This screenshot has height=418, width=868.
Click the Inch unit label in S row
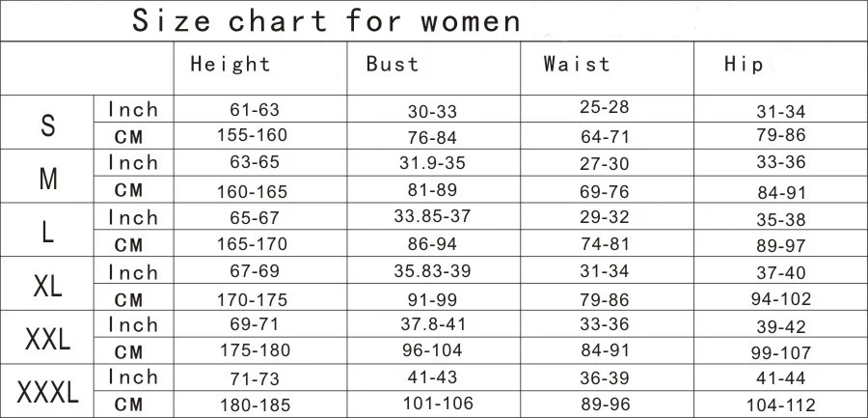(133, 110)
